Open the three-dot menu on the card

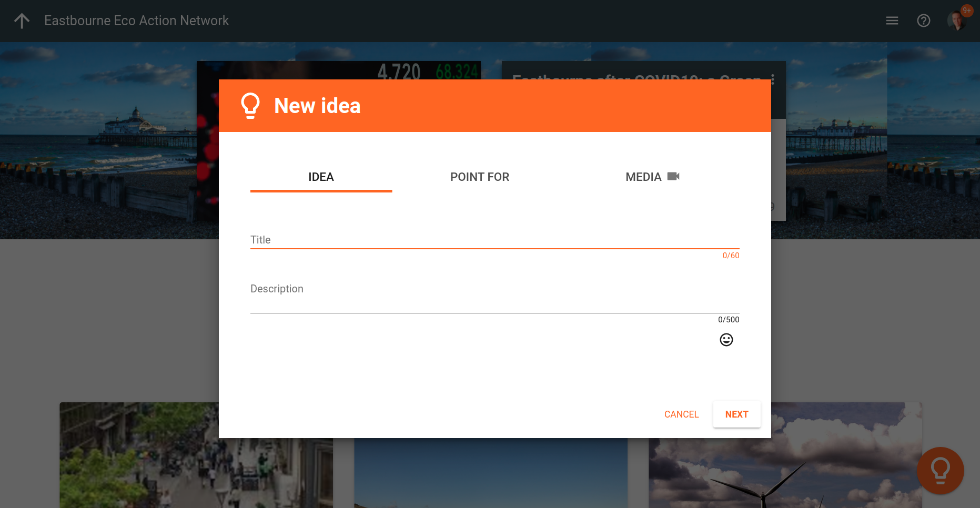pyautogui.click(x=772, y=79)
